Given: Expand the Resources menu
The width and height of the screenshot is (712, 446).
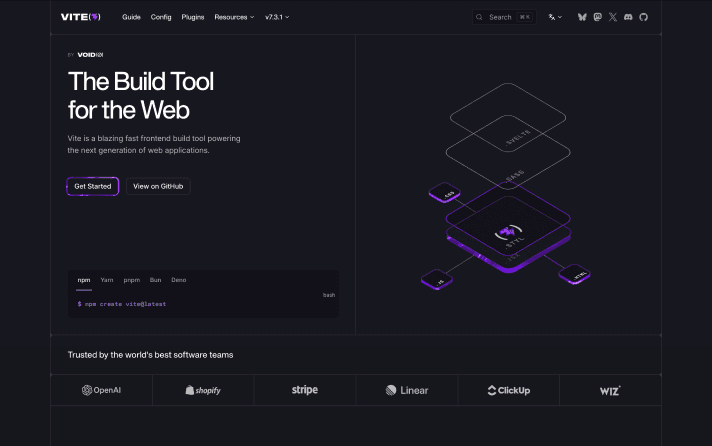Looking at the screenshot, I should click(234, 17).
